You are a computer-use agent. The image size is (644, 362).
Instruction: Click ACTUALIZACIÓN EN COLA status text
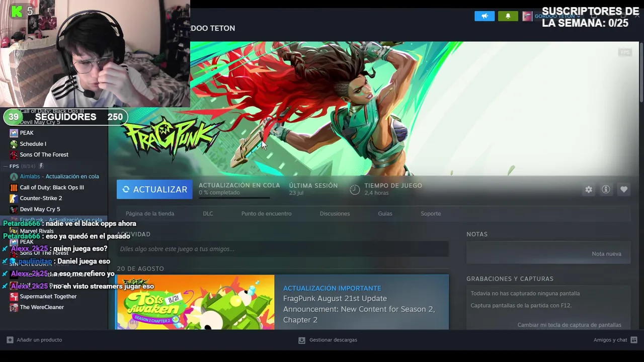(x=239, y=186)
